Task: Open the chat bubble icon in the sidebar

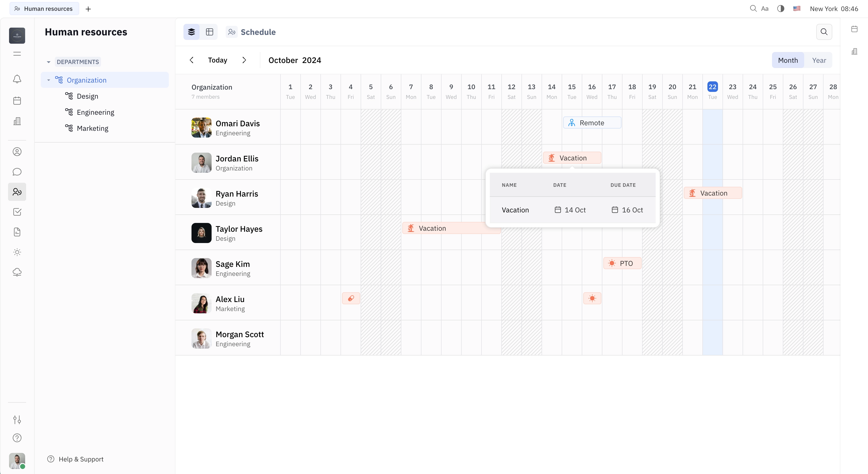Action: point(17,172)
